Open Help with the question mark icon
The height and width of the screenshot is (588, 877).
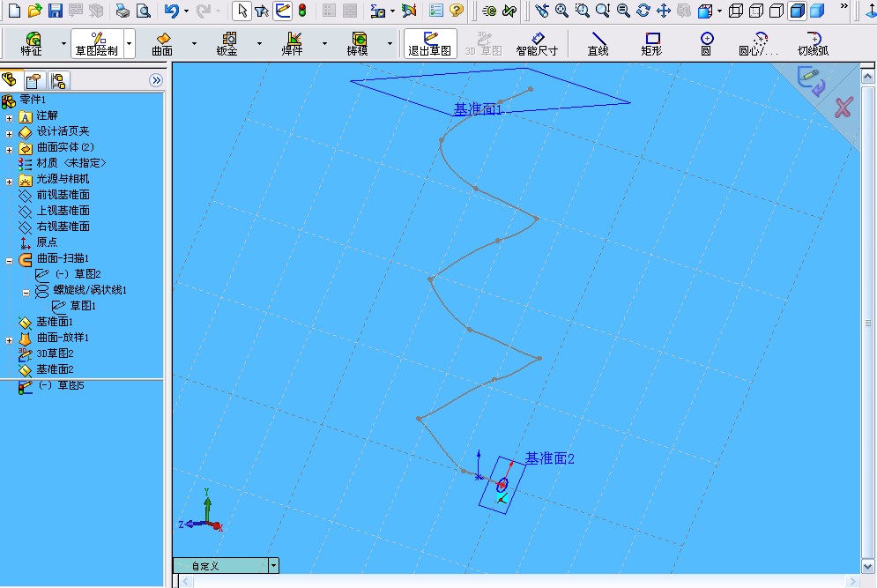(x=457, y=10)
